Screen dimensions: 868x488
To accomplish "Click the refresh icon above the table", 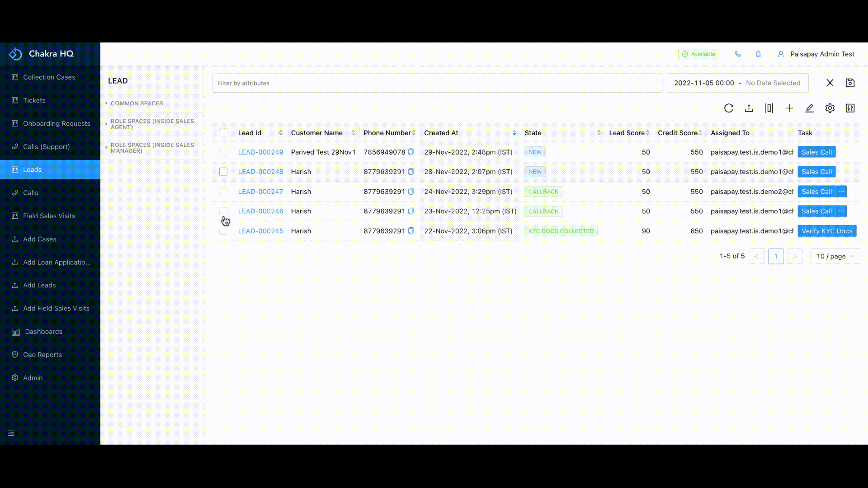I will click(x=728, y=108).
